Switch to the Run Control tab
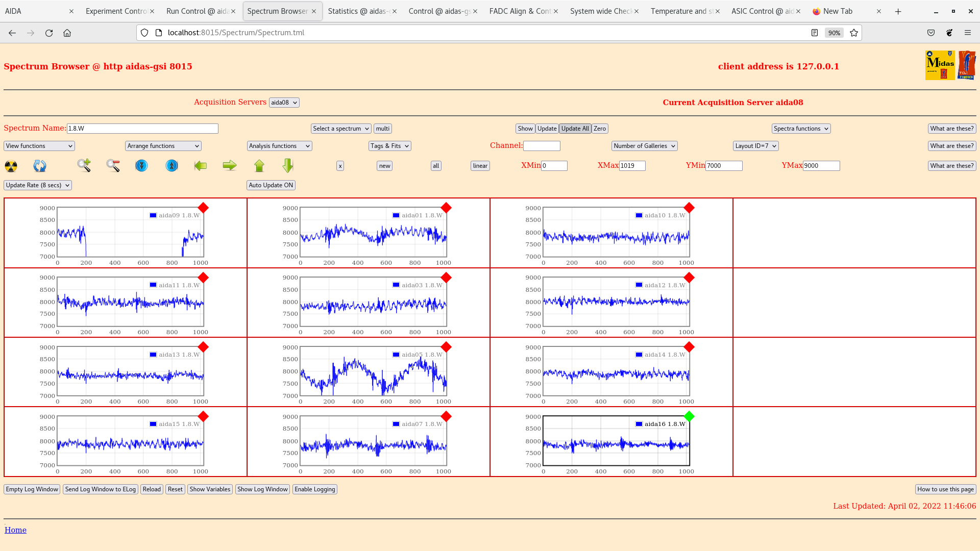This screenshot has width=980, height=551. pos(197,11)
